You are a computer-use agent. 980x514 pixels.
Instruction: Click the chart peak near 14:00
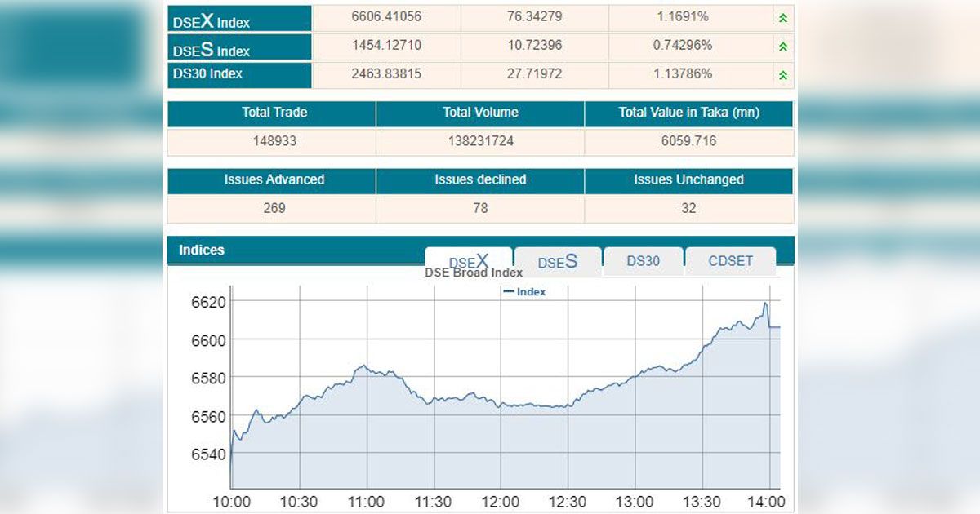765,304
